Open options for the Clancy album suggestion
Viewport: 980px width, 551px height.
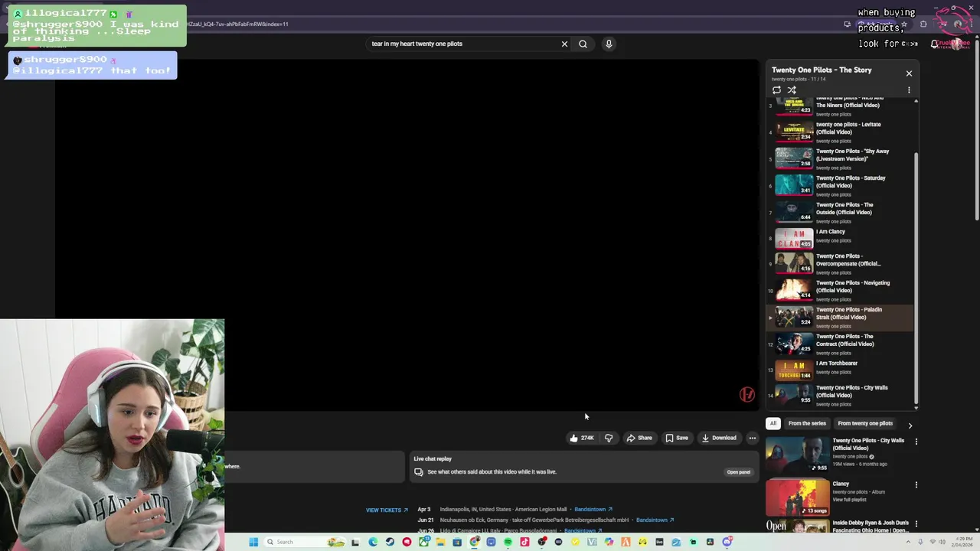point(916,484)
